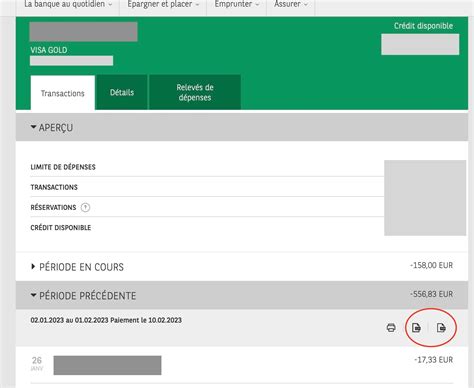This screenshot has height=388, width=474.
Task: Click the -556,83 EUR total
Action: pyautogui.click(x=431, y=294)
